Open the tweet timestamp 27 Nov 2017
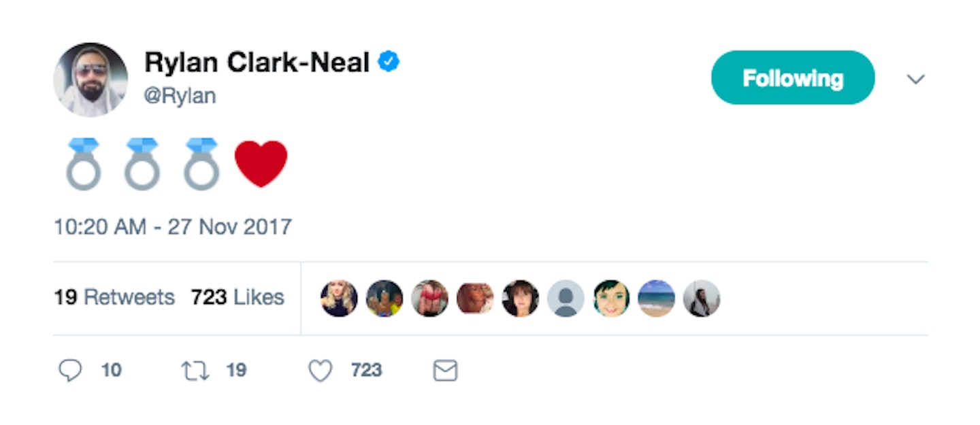 pos(173,226)
